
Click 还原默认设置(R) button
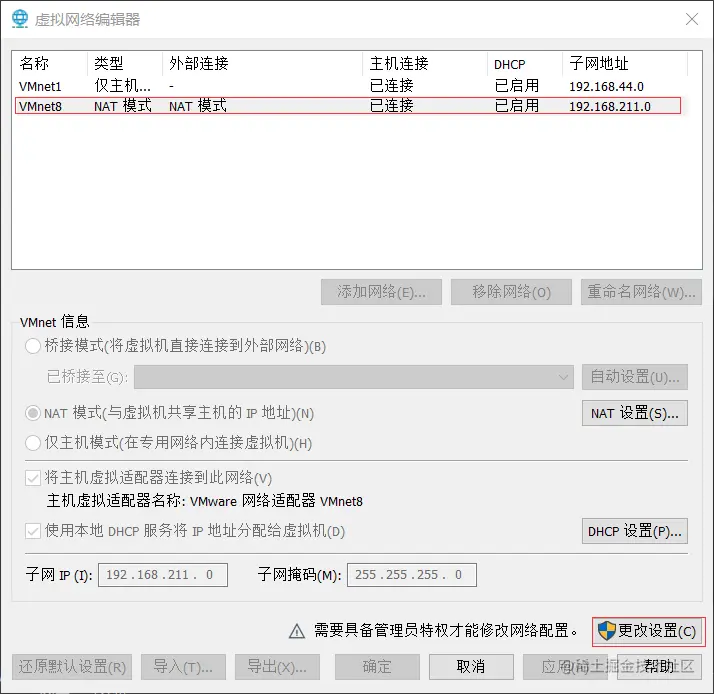click(72, 667)
